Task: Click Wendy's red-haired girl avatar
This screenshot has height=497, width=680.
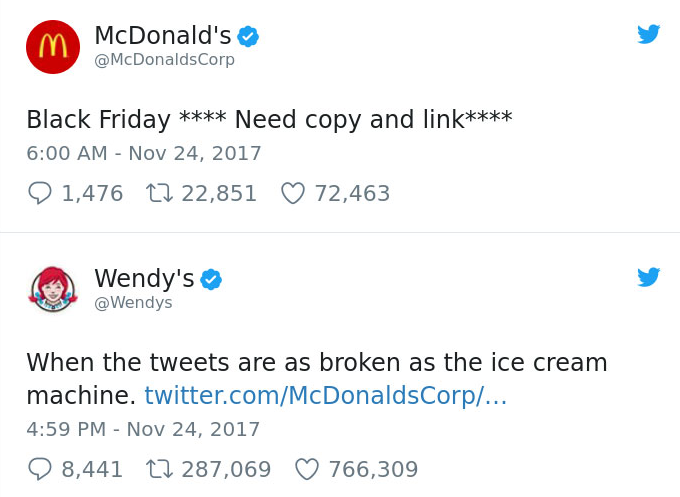Action: (x=53, y=290)
